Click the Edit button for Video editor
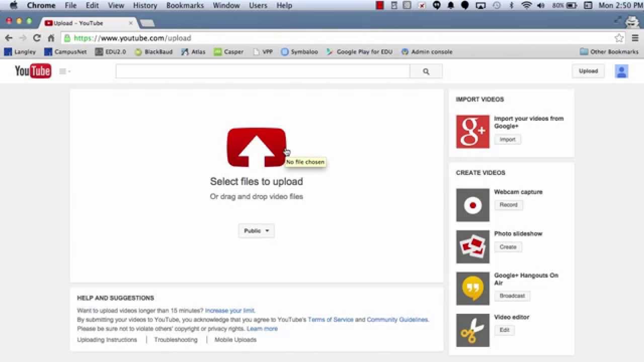 point(505,330)
